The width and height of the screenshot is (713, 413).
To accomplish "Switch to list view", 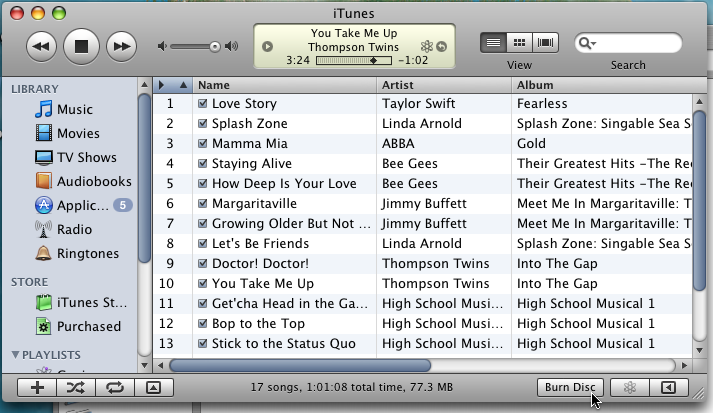I will [493, 43].
